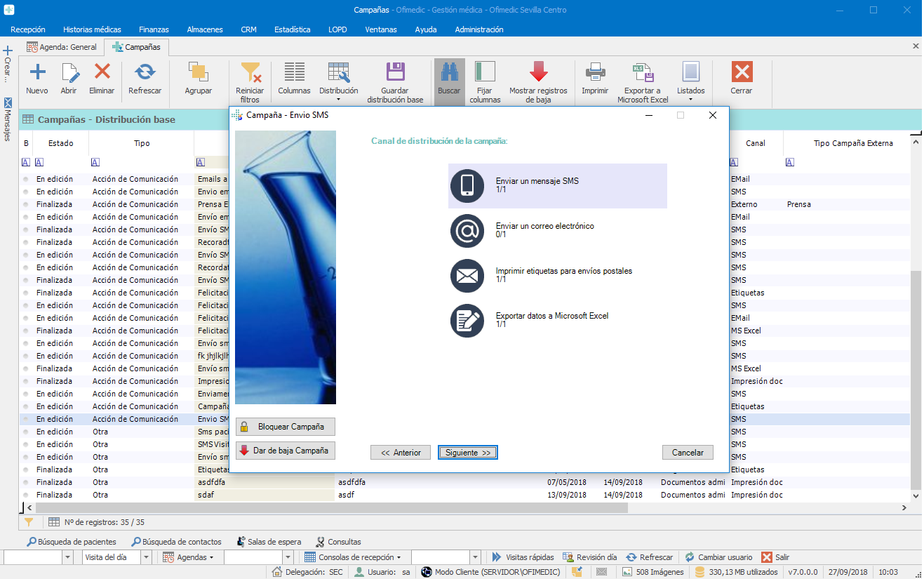
Task: Click the Buscar binoculars icon
Action: pos(449,72)
